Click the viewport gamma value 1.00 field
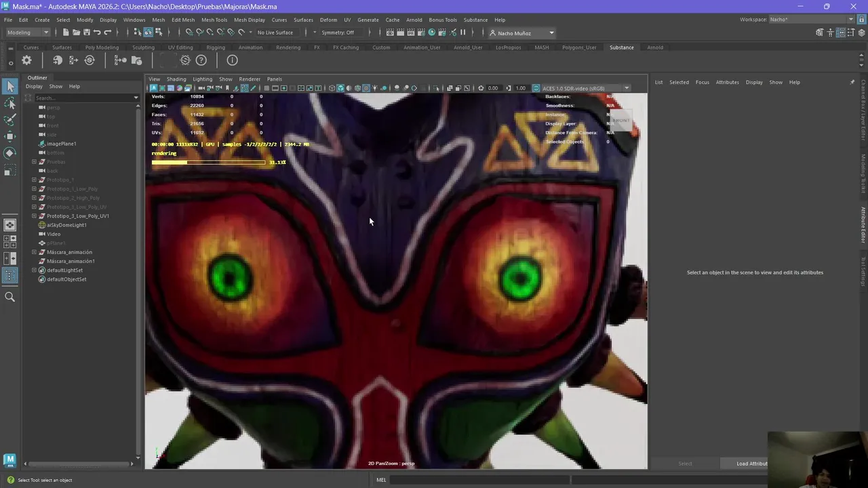The height and width of the screenshot is (488, 868). 520,88
